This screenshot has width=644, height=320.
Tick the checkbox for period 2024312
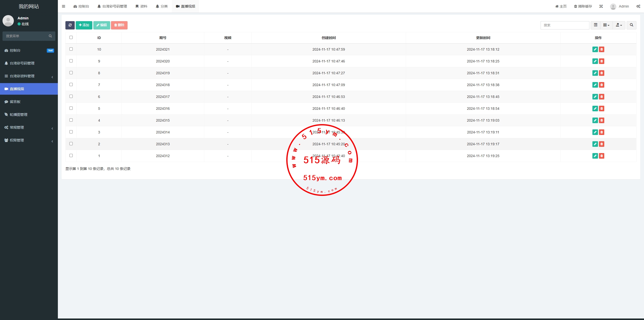[71, 156]
